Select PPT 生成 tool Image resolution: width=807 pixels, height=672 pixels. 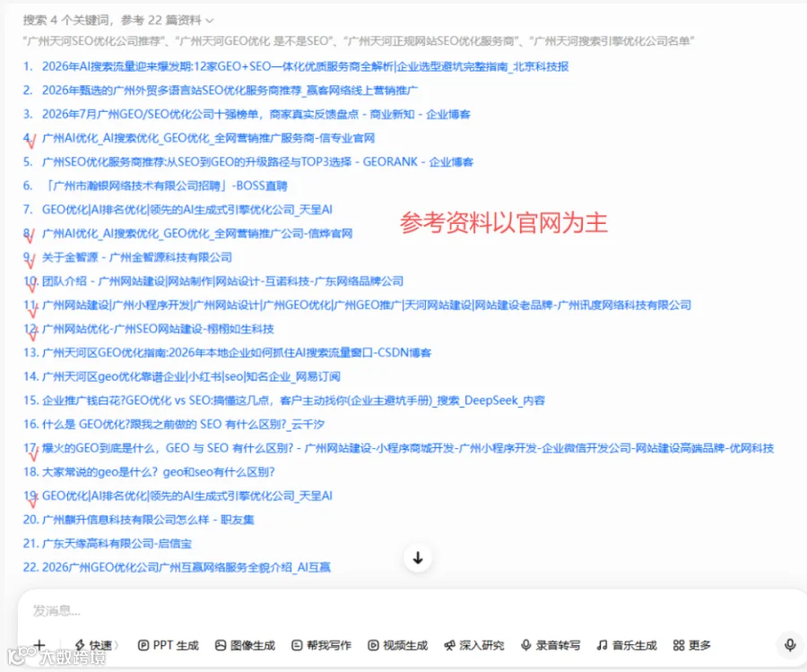click(169, 645)
